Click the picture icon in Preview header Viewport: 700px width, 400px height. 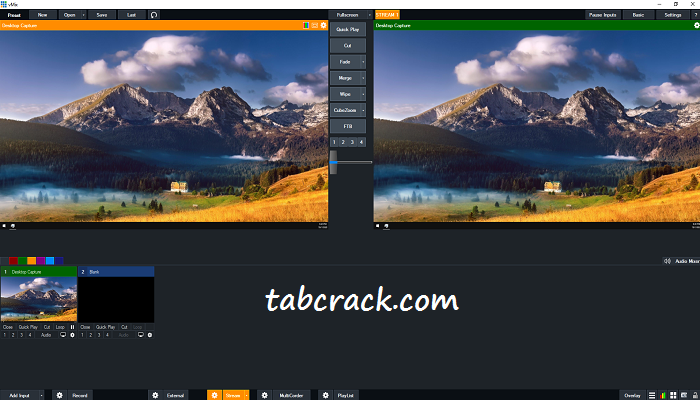tap(315, 25)
